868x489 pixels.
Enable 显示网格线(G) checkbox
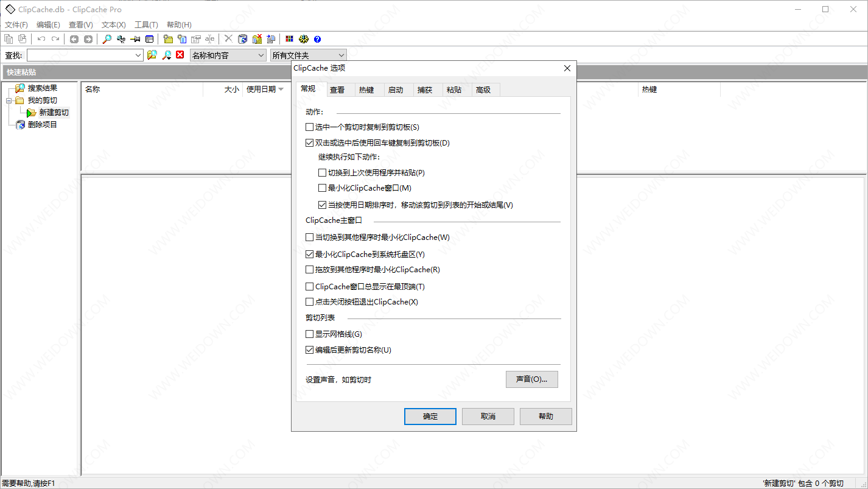(309, 334)
